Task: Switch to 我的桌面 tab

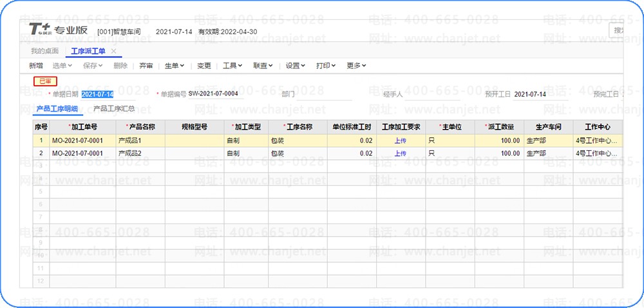Action: [45, 52]
